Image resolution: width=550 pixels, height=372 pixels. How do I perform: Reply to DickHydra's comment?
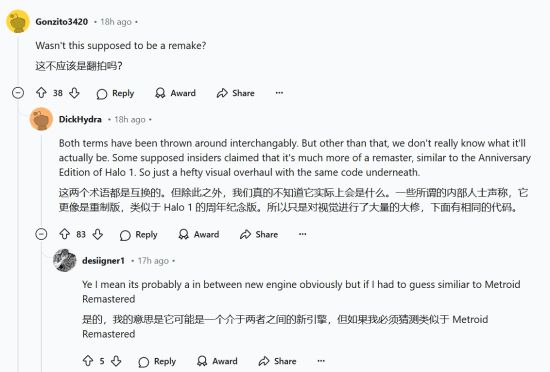pos(139,235)
